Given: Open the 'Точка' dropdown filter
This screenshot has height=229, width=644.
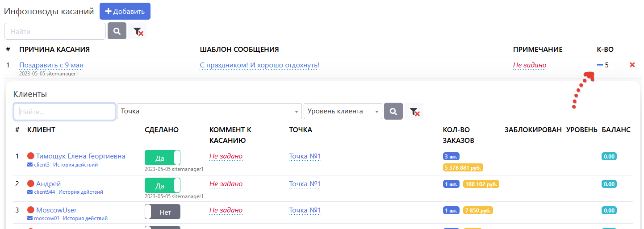Looking at the screenshot, I should click(209, 112).
